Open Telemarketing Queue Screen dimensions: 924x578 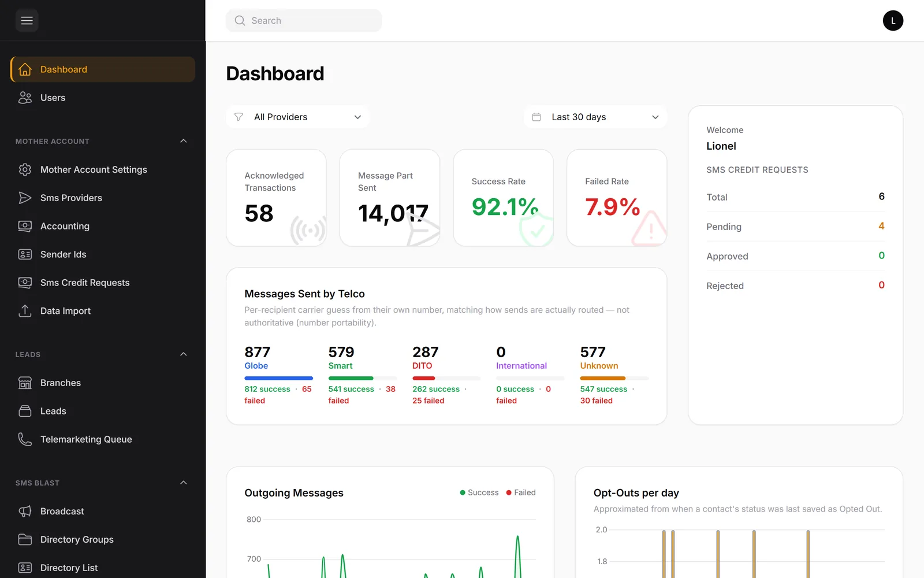103,439
